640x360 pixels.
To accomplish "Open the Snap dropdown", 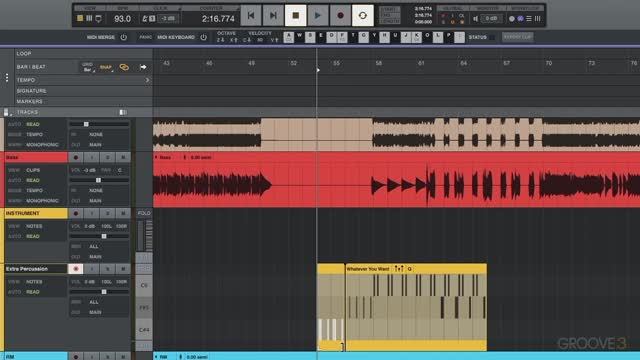I will 106,67.
